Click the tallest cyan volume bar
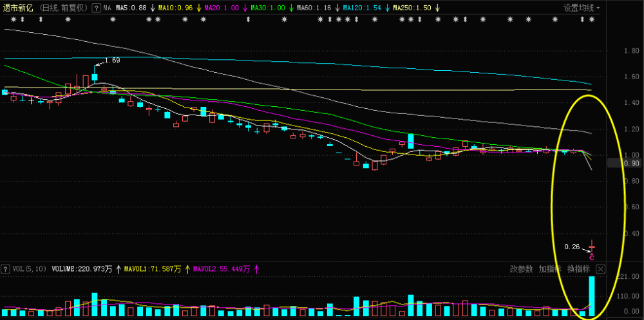 point(592,296)
